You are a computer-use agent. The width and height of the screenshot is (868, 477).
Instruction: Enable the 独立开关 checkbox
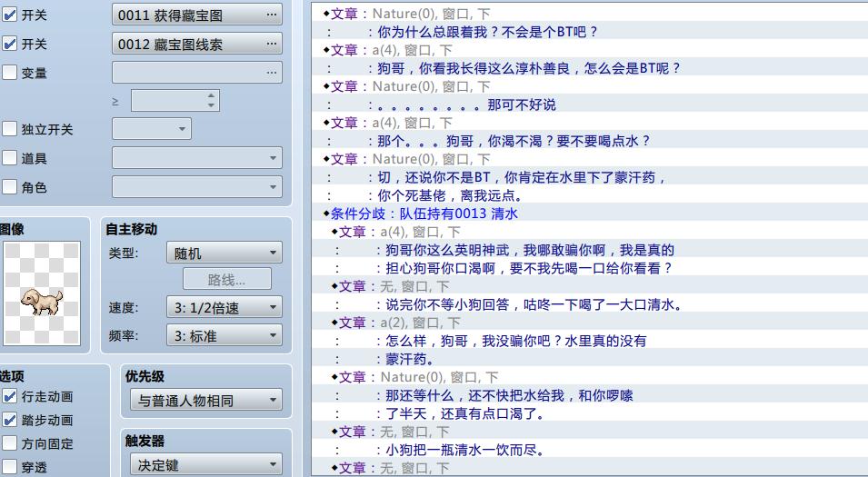coord(9,129)
